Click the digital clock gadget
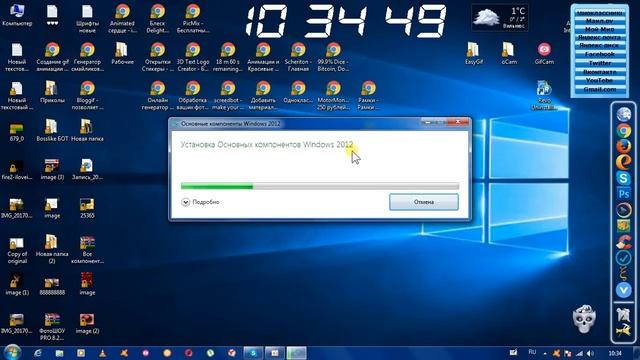The image size is (640, 360). [x=345, y=21]
